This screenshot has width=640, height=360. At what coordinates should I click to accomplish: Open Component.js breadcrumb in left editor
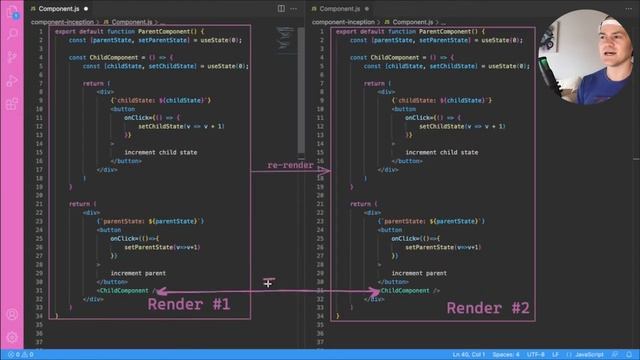pos(131,22)
